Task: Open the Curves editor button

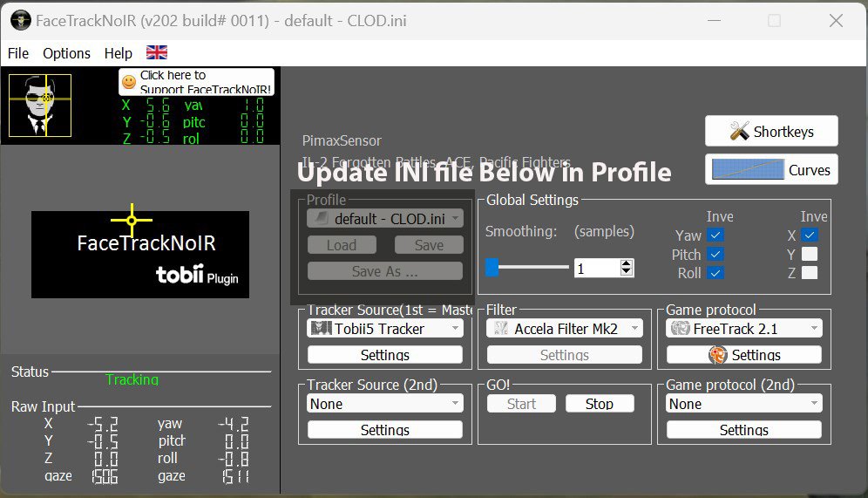Action: pyautogui.click(x=771, y=169)
